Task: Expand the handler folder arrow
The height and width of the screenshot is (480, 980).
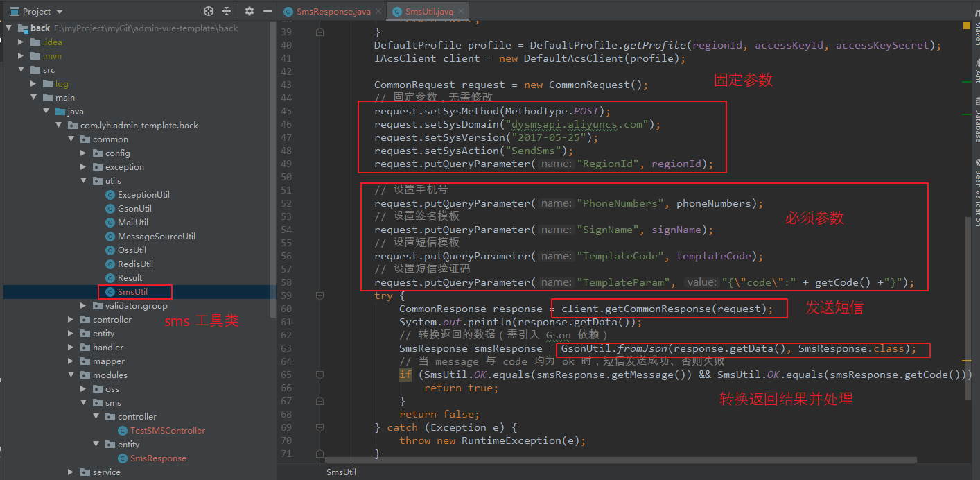Action: 71,348
